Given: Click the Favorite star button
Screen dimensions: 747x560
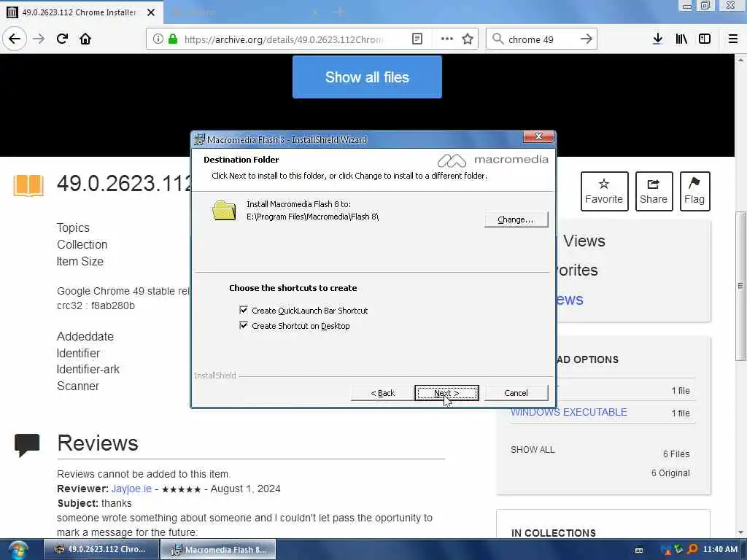Looking at the screenshot, I should click(604, 191).
